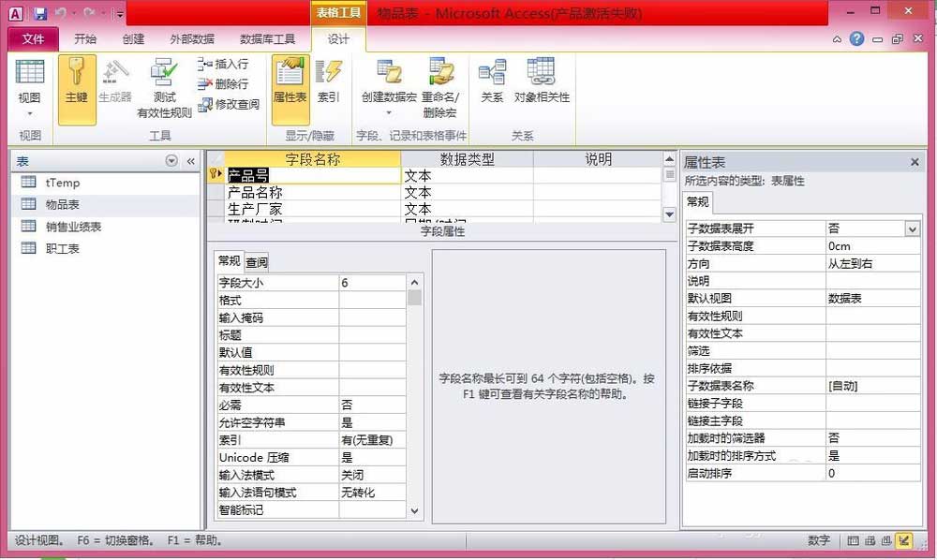Switch to datasheet view icon in status bar
Viewport: 937px width, 560px height.
coord(854,540)
